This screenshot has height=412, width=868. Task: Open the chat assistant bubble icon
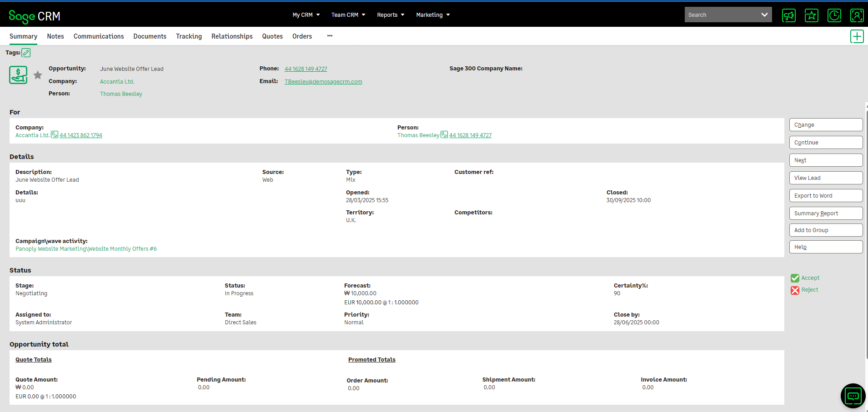click(853, 396)
